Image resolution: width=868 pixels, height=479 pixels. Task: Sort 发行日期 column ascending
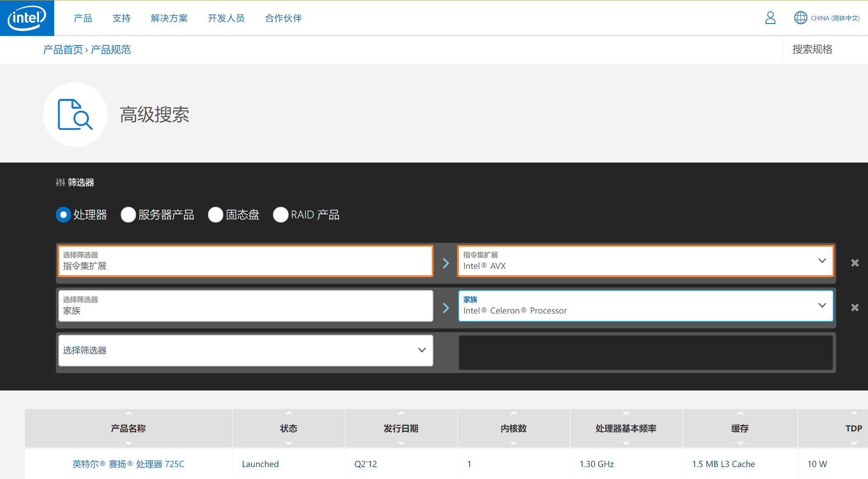pos(401,414)
